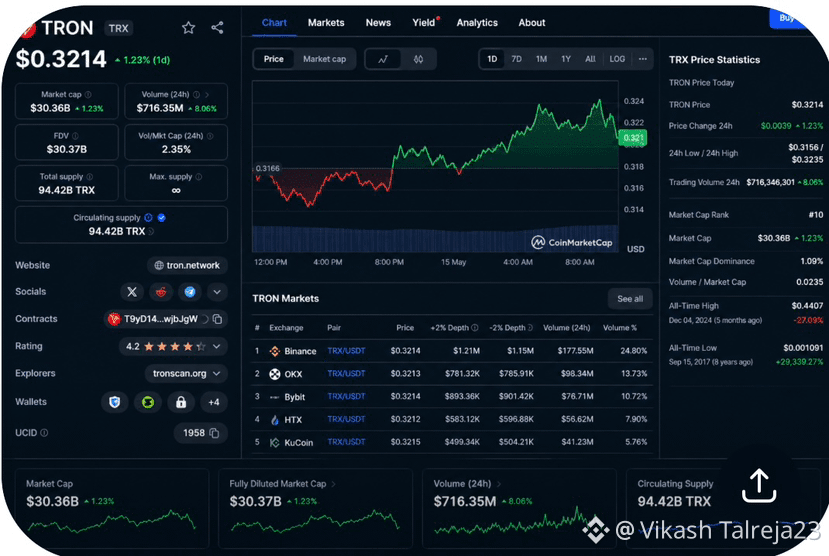Click the Volume (24h) info icon
829x556 pixels.
pos(197,95)
